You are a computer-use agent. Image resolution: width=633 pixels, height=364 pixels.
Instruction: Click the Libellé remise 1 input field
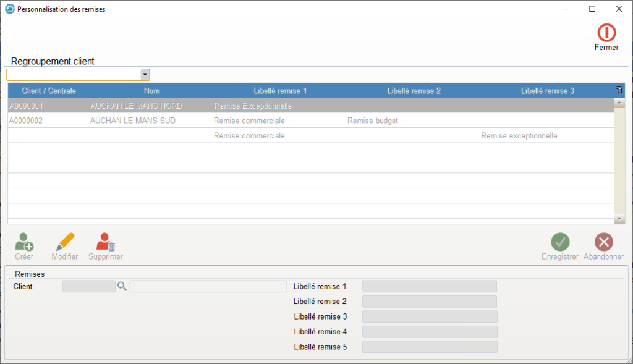point(429,286)
